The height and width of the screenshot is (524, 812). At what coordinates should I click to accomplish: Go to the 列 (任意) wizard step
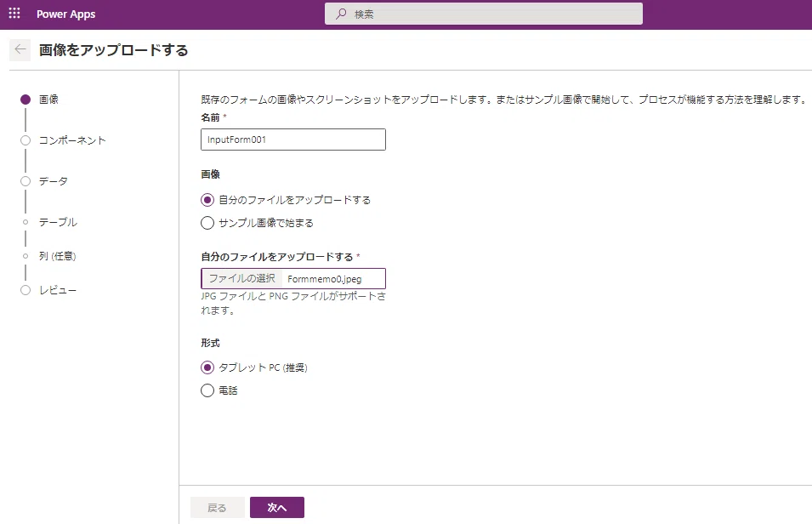[x=48, y=256]
